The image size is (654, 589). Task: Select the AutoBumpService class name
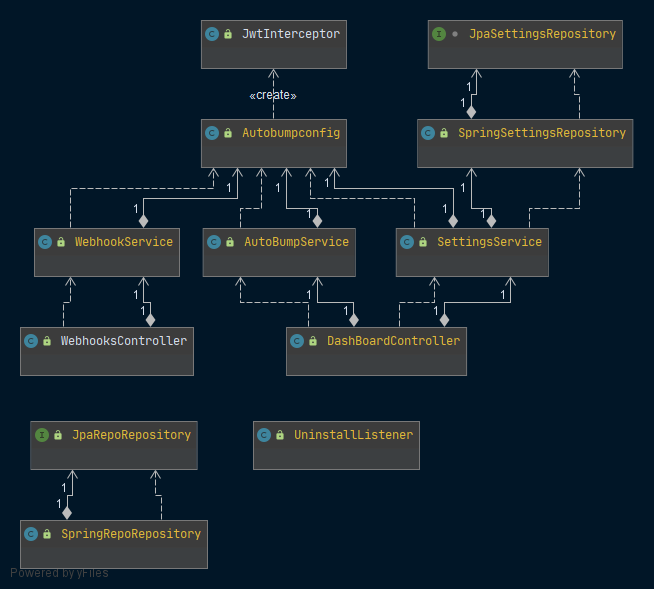[x=296, y=242]
